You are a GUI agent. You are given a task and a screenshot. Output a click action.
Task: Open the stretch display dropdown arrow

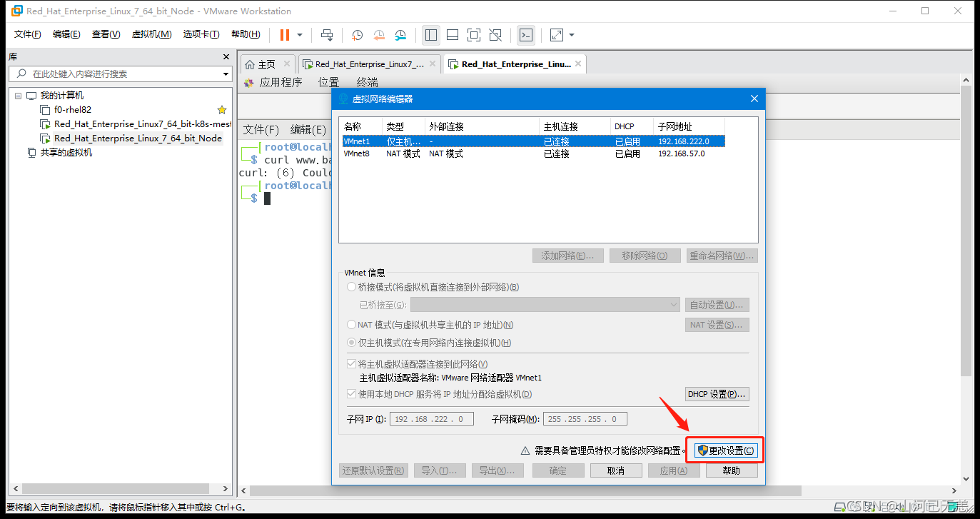pyautogui.click(x=572, y=34)
